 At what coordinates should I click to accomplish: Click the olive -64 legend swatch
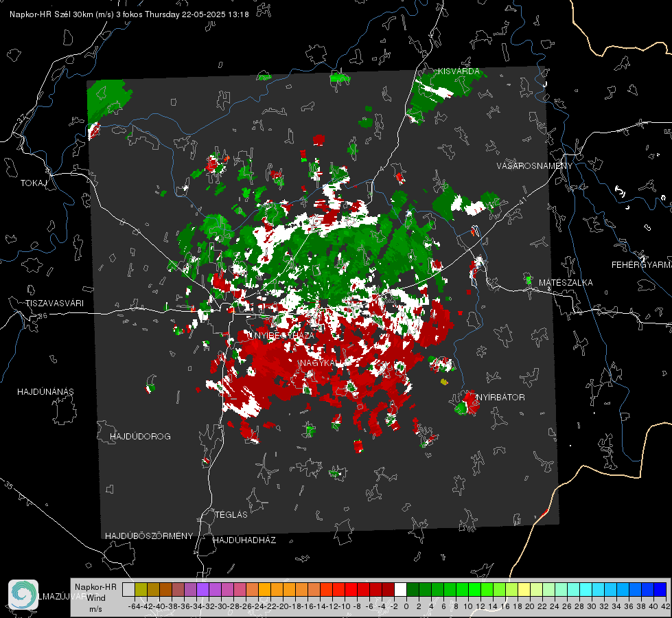click(x=141, y=589)
